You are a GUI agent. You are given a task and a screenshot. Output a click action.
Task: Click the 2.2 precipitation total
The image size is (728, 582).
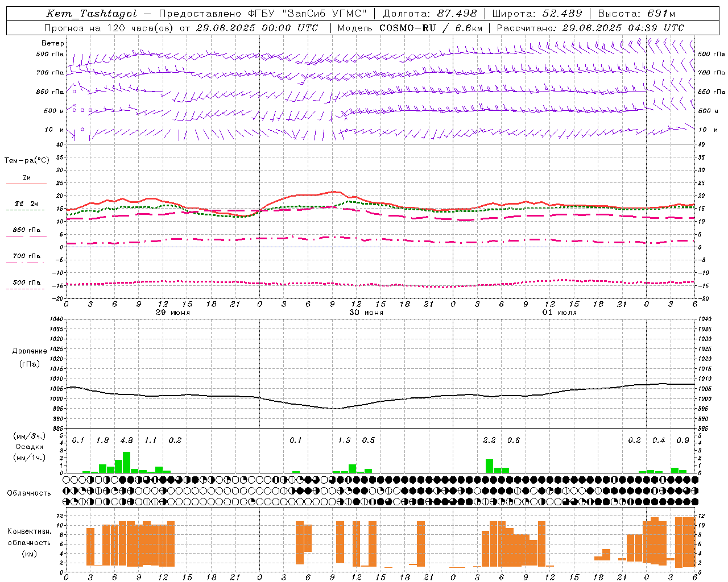(489, 440)
